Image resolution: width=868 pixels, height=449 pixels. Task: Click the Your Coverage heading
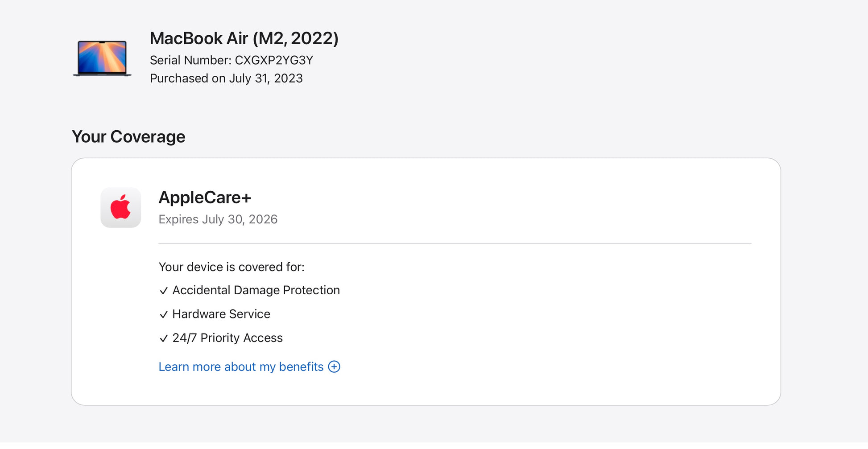pos(128,137)
